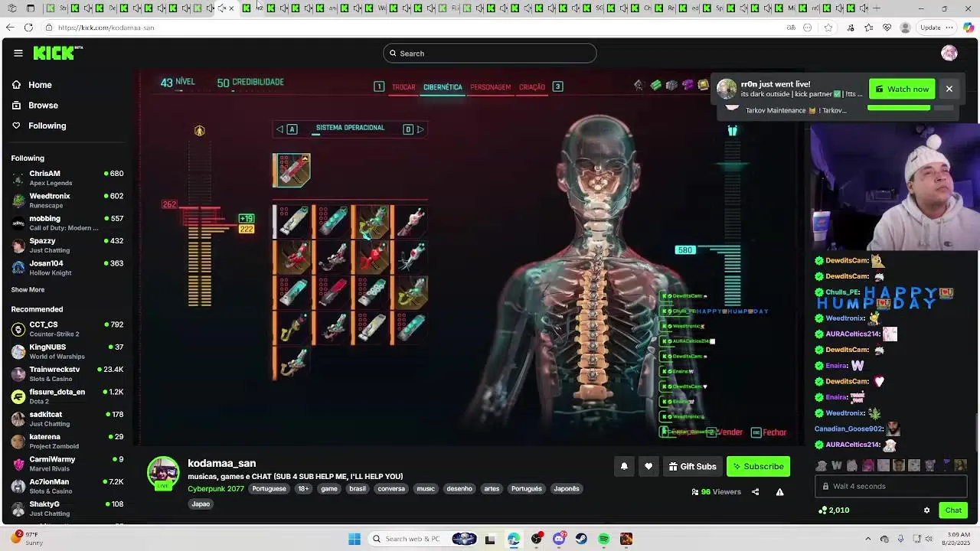Open KingNUBS recommended channel
The width and height of the screenshot is (980, 551).
(x=67, y=351)
